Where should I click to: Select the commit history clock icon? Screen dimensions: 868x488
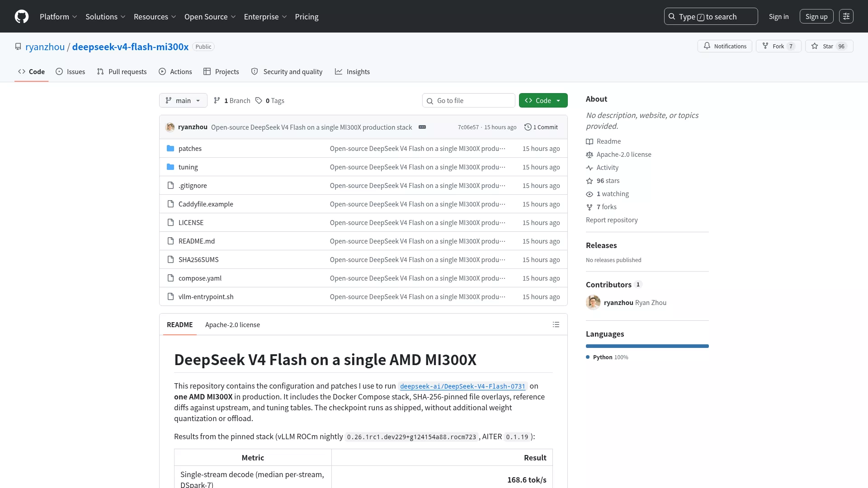[x=528, y=127]
